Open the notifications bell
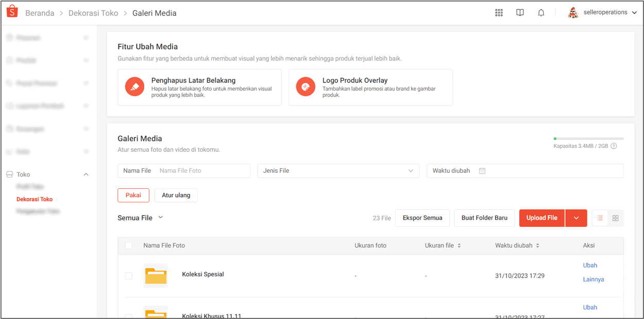This screenshot has height=319, width=644. [x=541, y=13]
